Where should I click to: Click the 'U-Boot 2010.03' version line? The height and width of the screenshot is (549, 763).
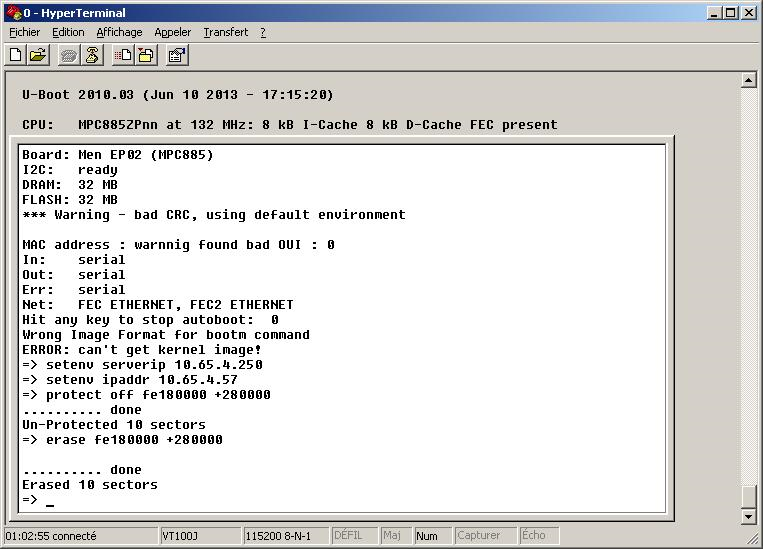tap(178, 94)
